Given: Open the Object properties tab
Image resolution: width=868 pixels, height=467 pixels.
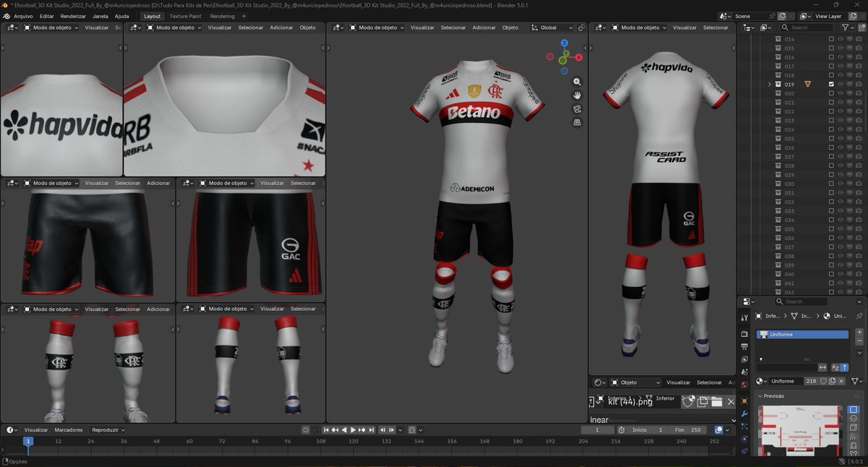Looking at the screenshot, I should 744,400.
